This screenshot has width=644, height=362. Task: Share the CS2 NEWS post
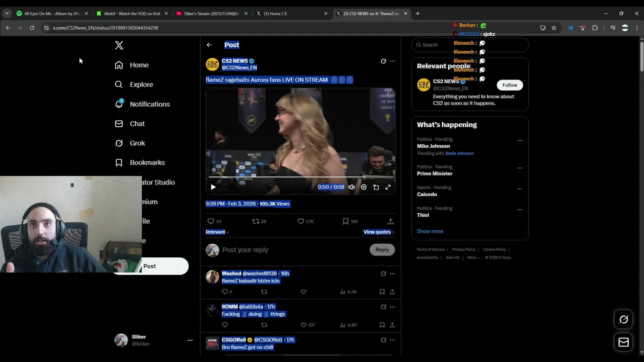[390, 221]
